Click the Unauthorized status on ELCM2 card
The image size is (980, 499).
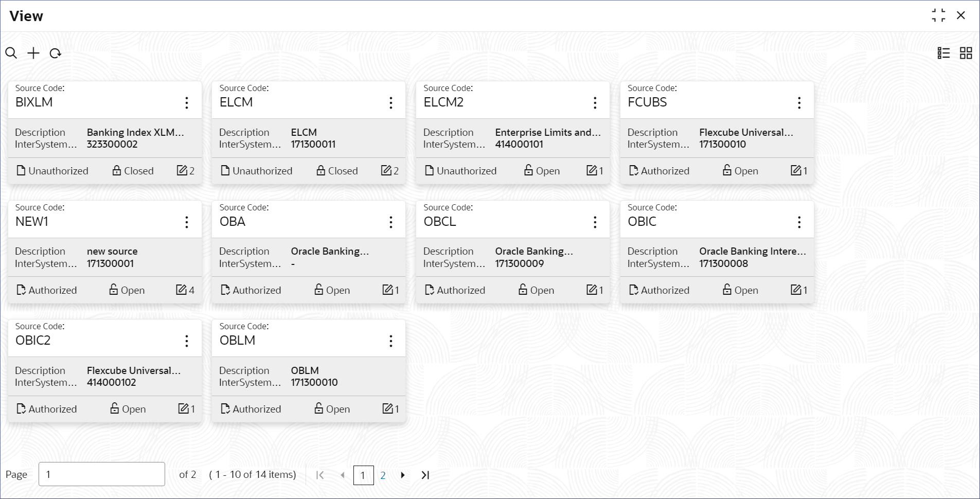(x=467, y=171)
